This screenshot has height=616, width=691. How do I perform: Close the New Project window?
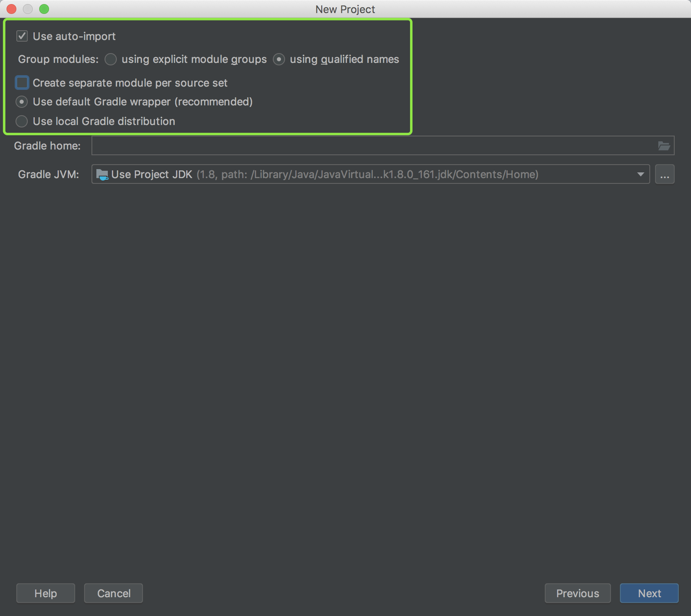11,9
